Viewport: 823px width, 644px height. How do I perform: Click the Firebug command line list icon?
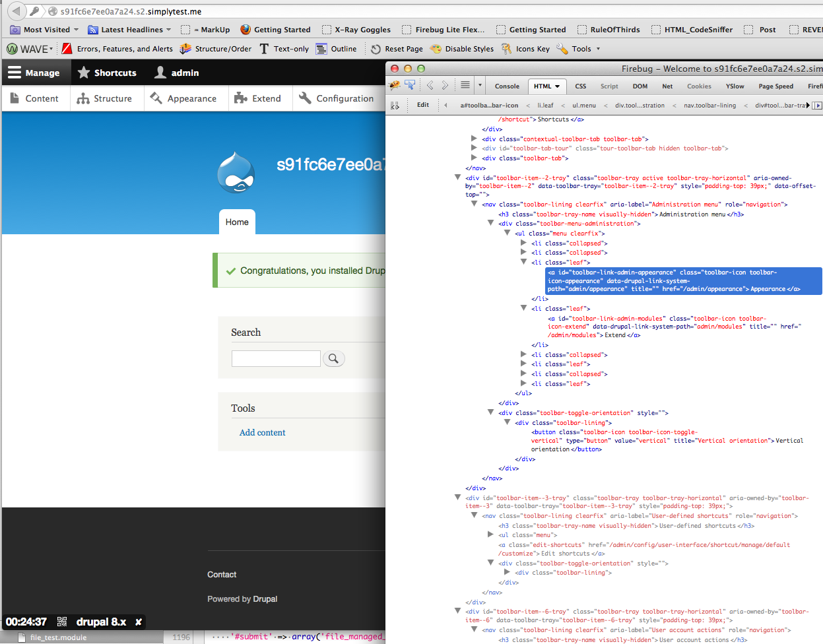tap(465, 85)
